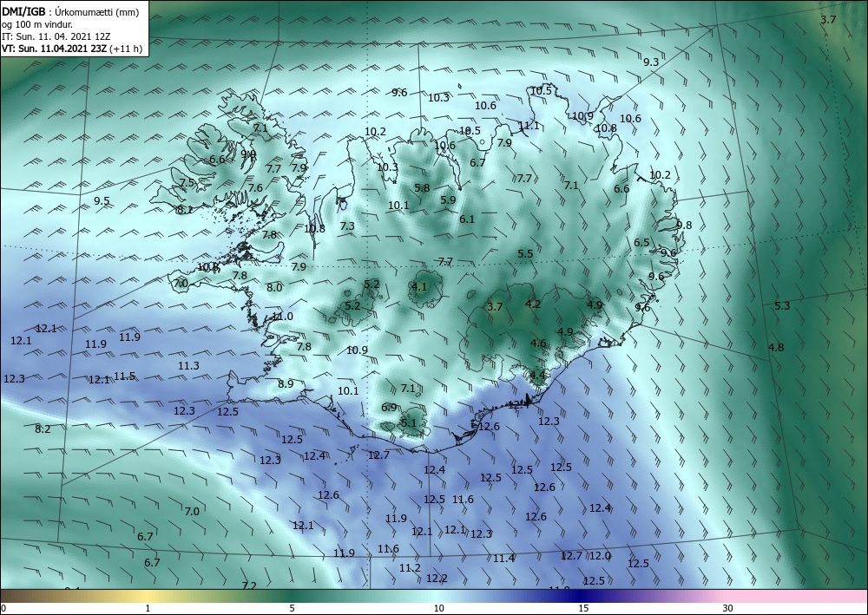Click the map value "5.8"
This screenshot has height=615, width=868.
pyautogui.click(x=422, y=187)
